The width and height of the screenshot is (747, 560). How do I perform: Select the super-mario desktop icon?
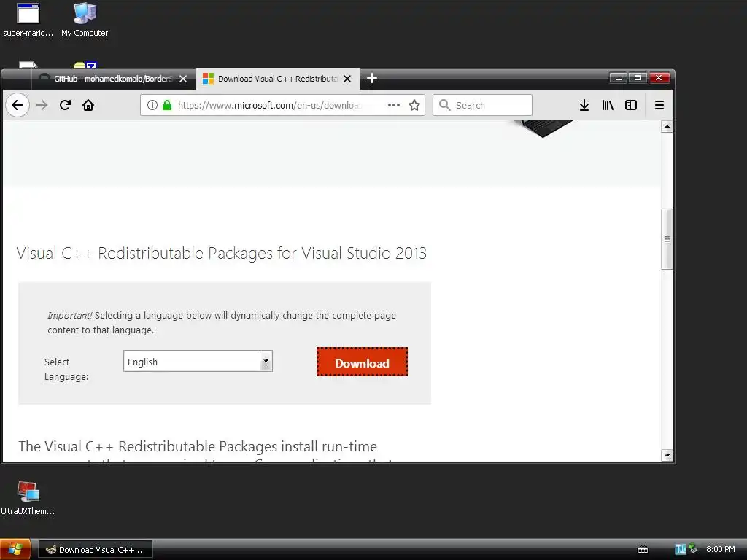28,20
